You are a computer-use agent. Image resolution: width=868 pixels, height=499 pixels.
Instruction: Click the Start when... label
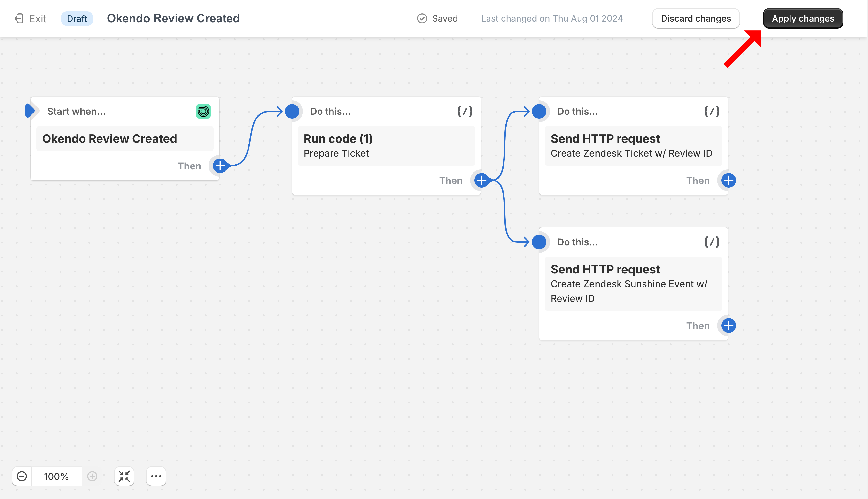point(77,111)
